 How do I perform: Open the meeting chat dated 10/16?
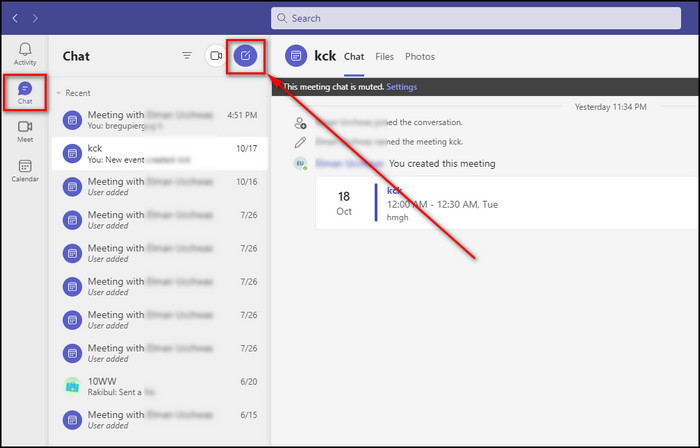160,187
